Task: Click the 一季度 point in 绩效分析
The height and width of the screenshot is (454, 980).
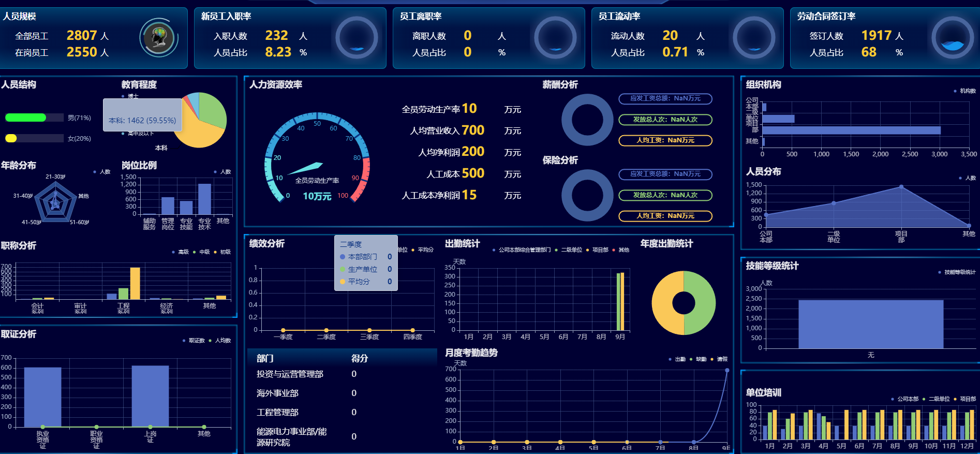Action: coord(283,330)
